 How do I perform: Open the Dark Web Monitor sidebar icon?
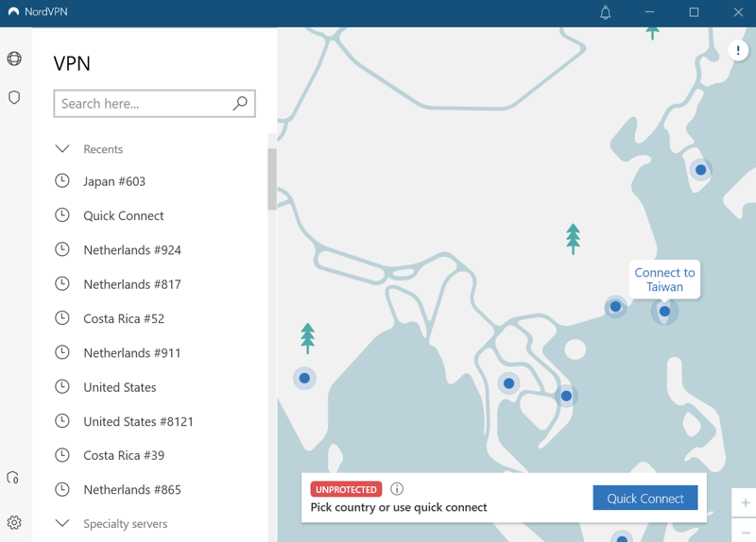pyautogui.click(x=13, y=478)
